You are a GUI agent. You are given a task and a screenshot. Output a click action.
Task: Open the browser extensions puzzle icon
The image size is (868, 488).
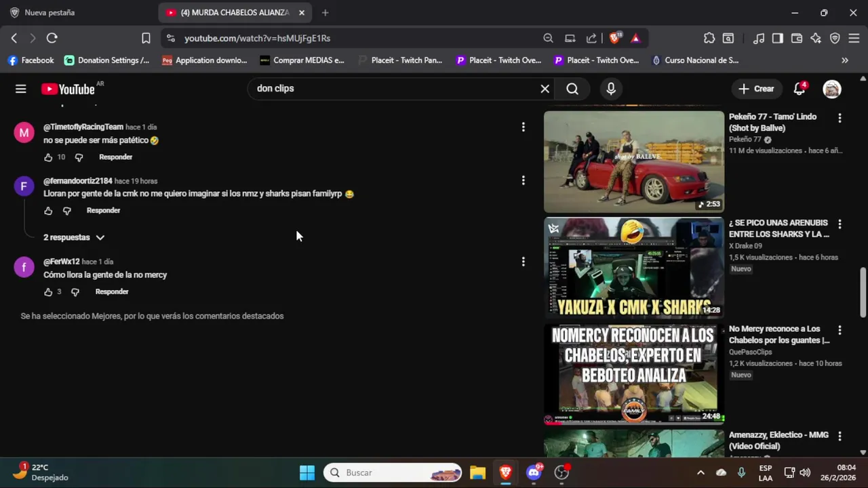(709, 38)
